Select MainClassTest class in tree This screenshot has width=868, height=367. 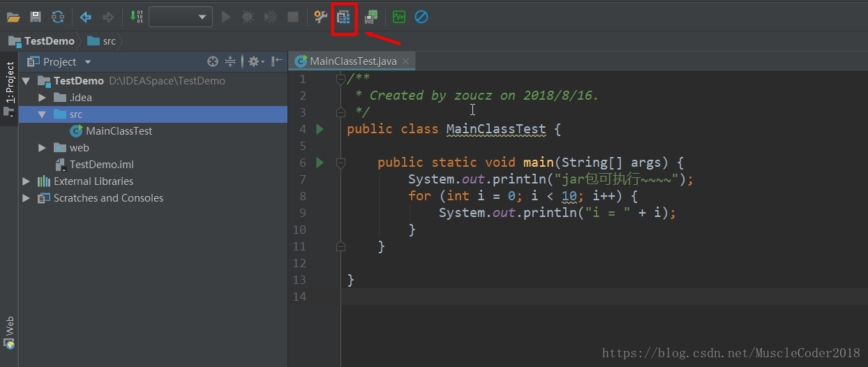(x=153, y=131)
